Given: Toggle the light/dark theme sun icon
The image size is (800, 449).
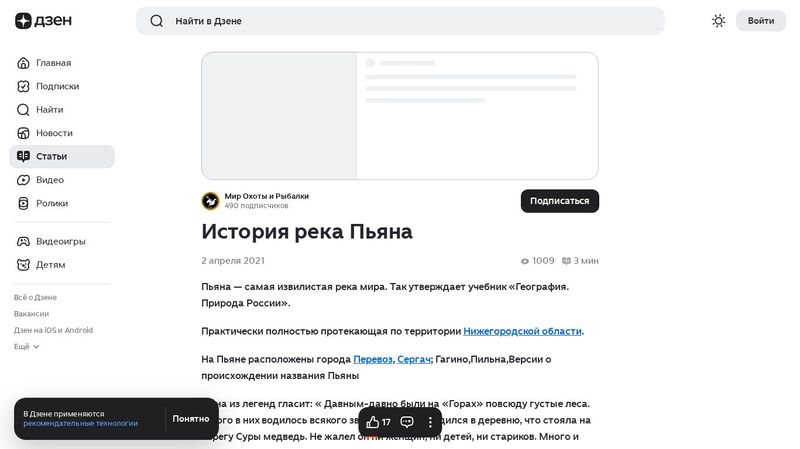Looking at the screenshot, I should [x=718, y=21].
